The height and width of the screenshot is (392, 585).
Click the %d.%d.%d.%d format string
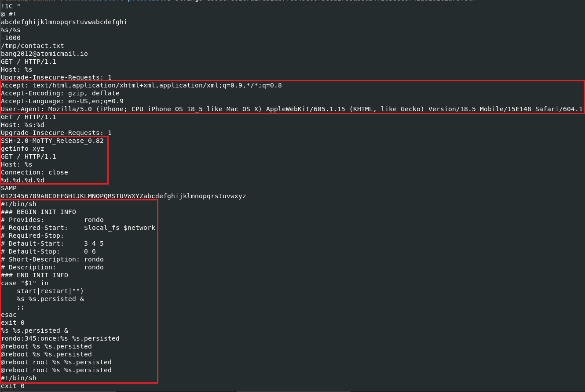22,180
